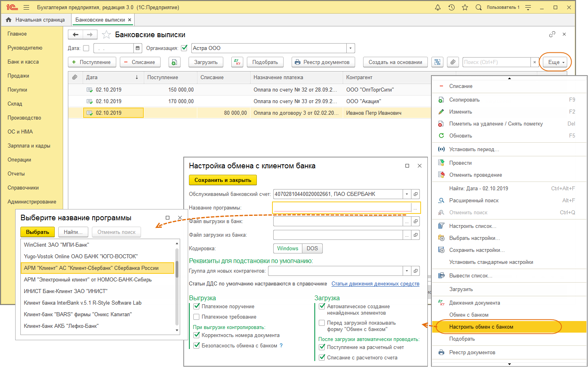Click the Поиск (Ctrl+F) input field

[x=497, y=62]
